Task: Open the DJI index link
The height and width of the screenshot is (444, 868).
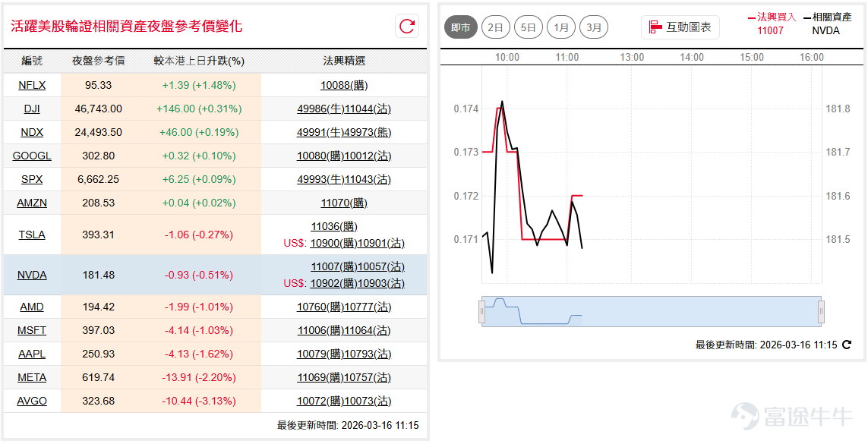Action: pyautogui.click(x=32, y=109)
